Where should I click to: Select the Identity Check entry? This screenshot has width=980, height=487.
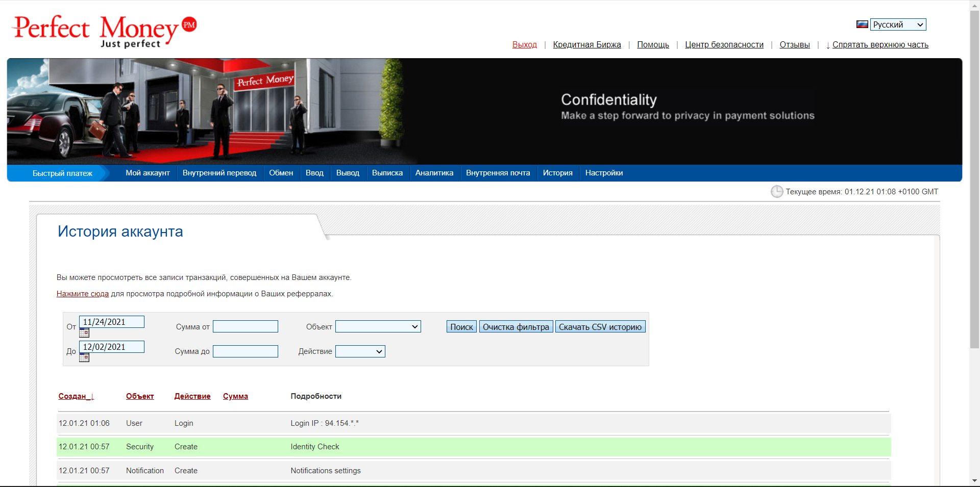point(315,447)
